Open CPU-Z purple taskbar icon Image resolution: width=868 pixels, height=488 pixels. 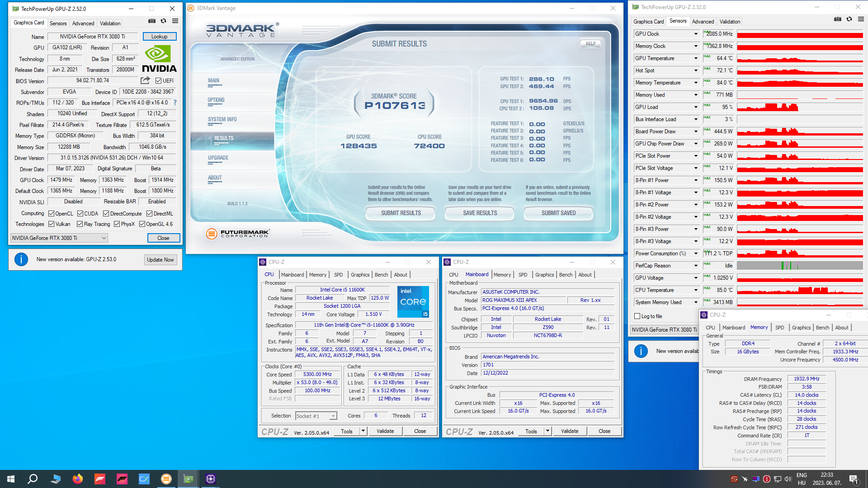pos(211,479)
